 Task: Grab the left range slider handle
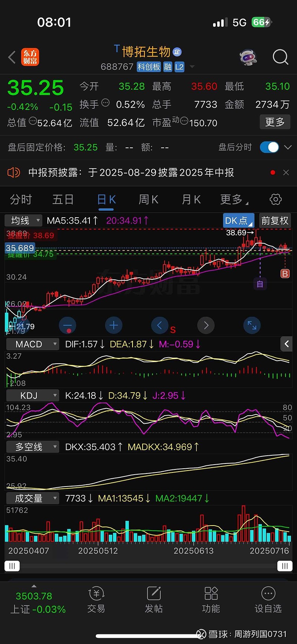point(12,566)
